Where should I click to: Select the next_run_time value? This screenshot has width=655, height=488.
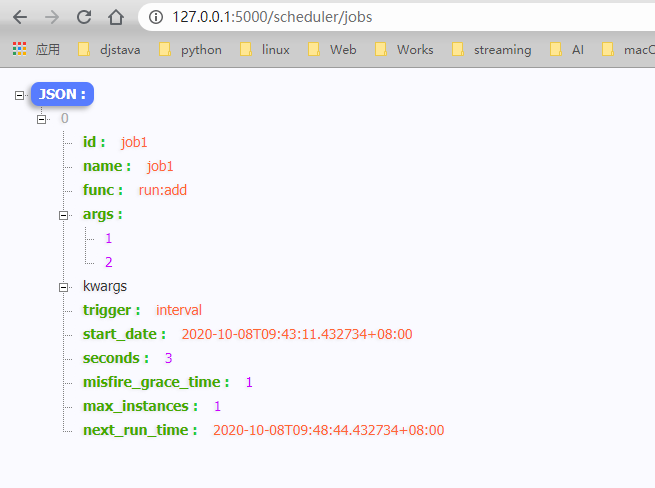(x=328, y=430)
